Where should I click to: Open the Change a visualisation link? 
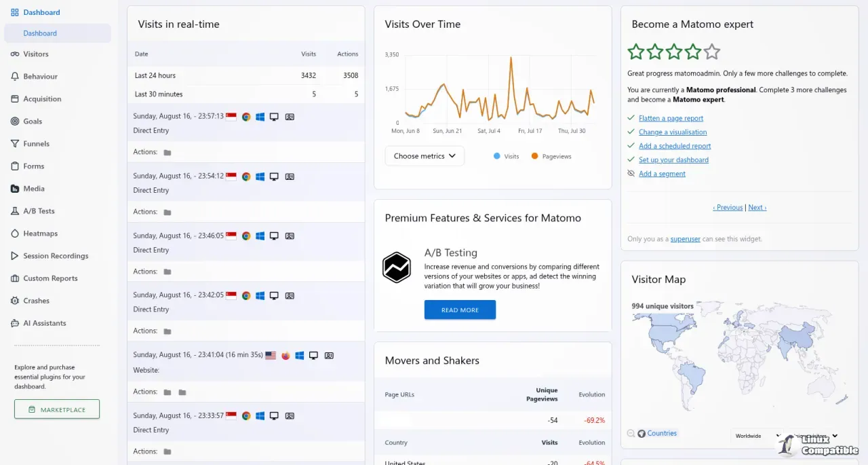(673, 132)
